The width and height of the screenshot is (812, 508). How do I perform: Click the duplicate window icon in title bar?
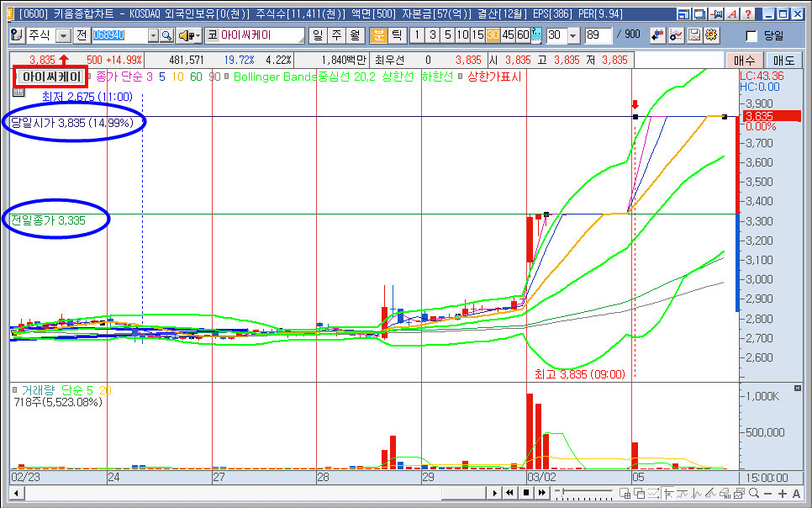(x=699, y=14)
